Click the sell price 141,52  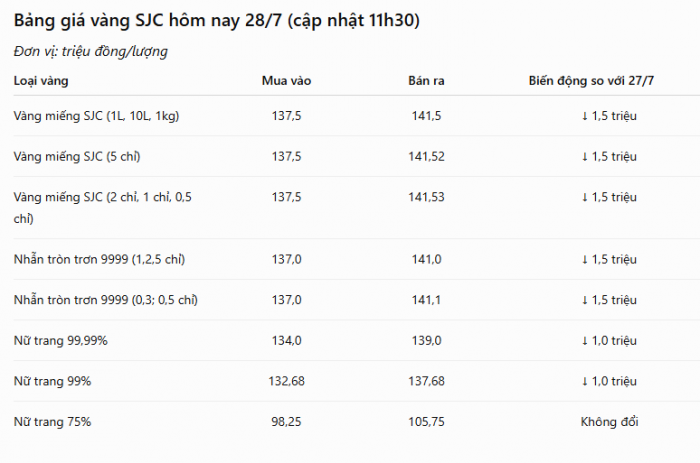coord(426,157)
